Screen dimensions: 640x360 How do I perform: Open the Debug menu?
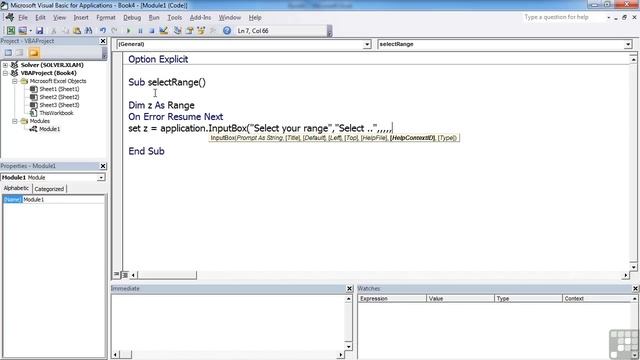pos(132,18)
